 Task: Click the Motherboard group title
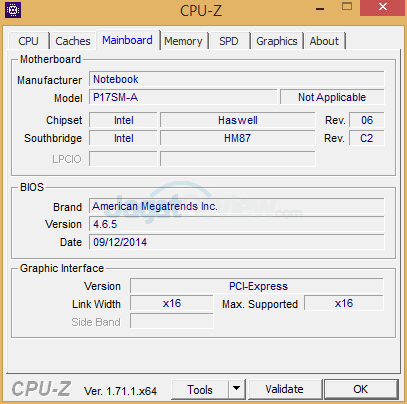pos(51,59)
